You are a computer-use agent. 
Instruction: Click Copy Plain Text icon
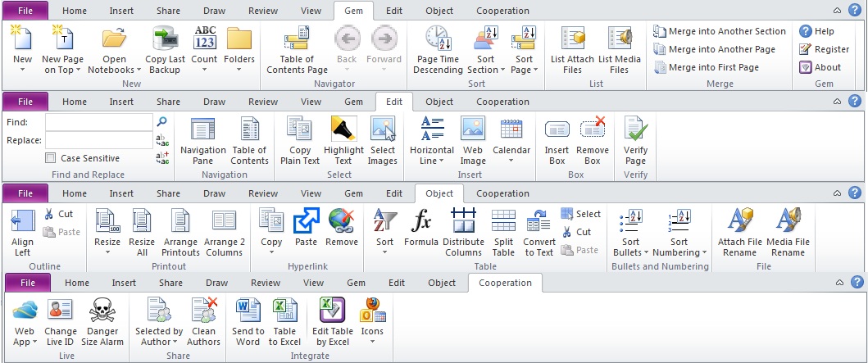299,129
